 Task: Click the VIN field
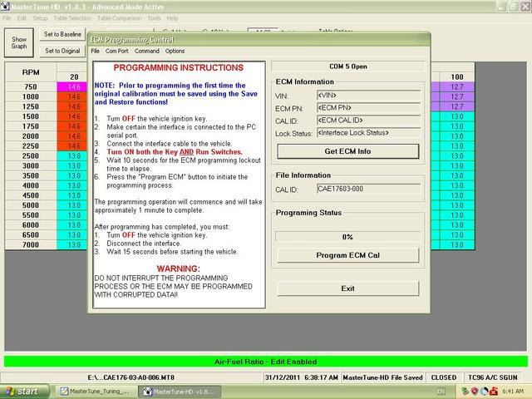coord(368,96)
